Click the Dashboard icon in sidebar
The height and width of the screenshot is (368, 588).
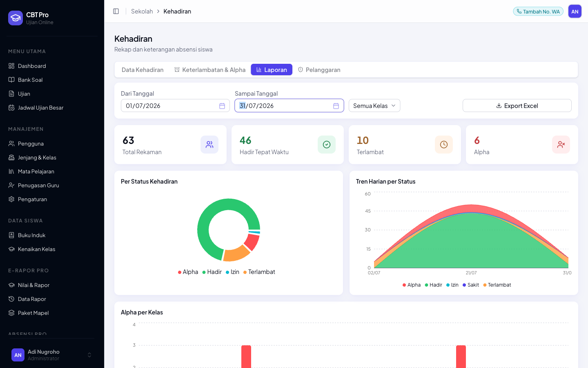[x=11, y=66]
